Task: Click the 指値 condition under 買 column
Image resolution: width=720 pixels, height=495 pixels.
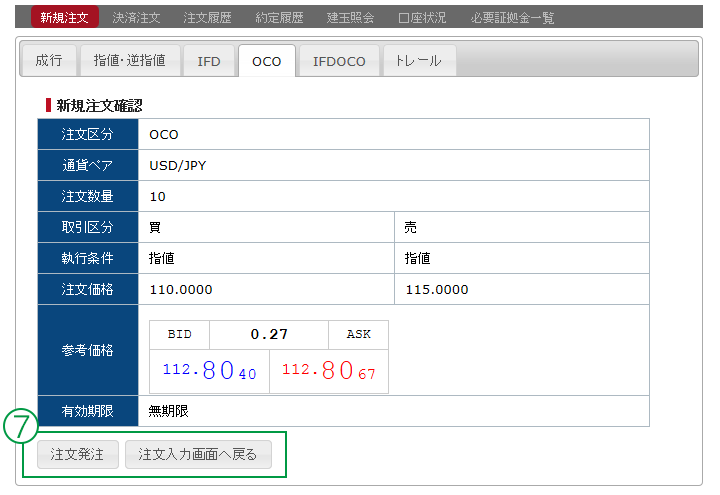Action: pyautogui.click(x=162, y=258)
